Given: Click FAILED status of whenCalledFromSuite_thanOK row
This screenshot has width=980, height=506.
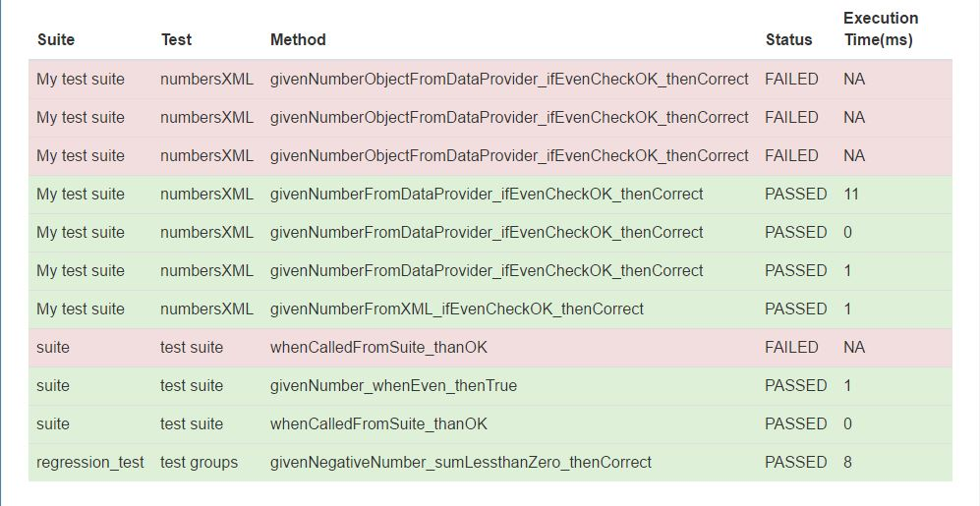Looking at the screenshot, I should click(x=791, y=348).
